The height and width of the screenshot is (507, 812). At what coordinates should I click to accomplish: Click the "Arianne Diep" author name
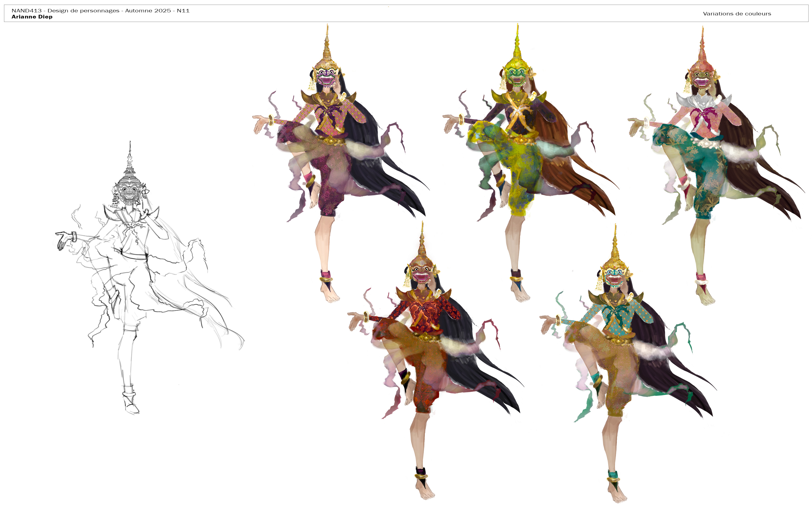(x=32, y=17)
